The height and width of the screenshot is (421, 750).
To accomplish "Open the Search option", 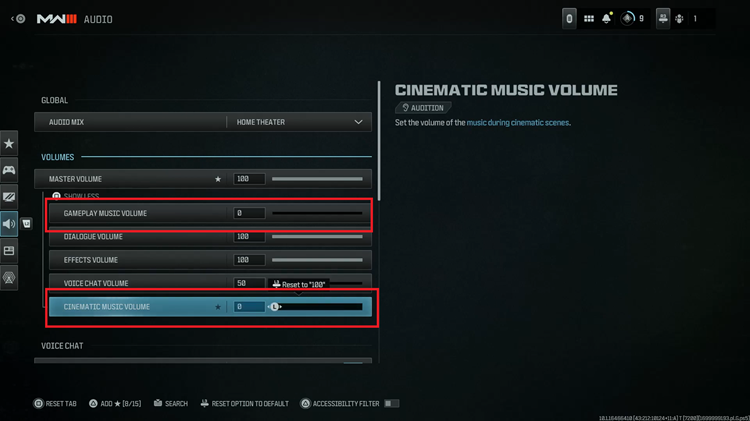I will (x=171, y=403).
